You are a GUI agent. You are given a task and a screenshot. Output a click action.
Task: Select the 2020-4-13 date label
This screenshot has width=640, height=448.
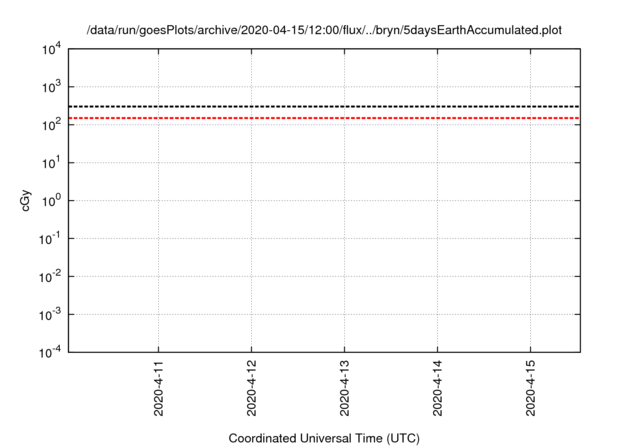(x=344, y=388)
